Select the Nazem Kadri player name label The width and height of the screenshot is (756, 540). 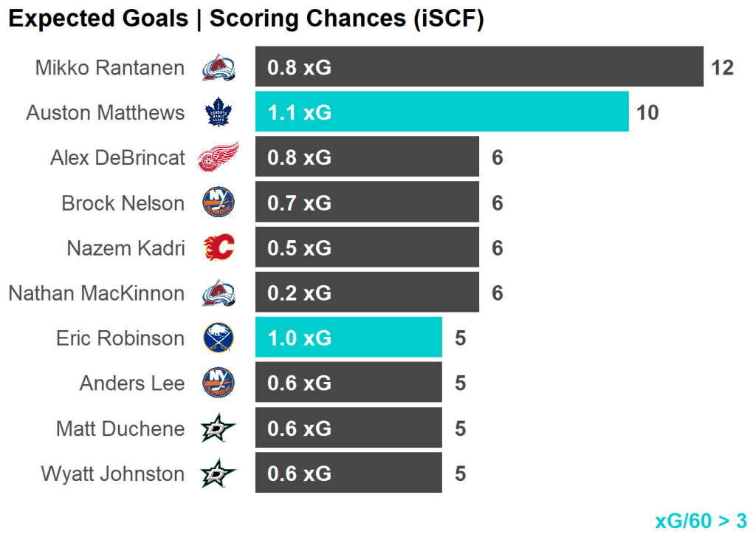126,248
